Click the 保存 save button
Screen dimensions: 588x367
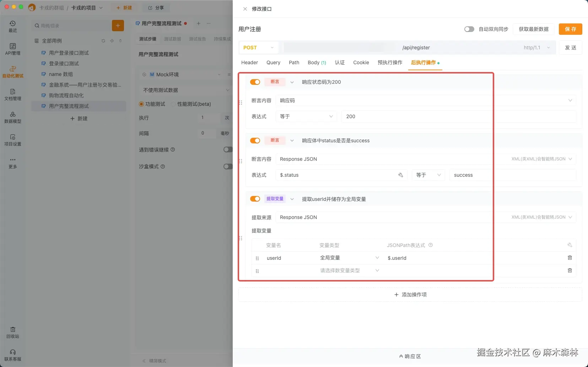(x=570, y=29)
